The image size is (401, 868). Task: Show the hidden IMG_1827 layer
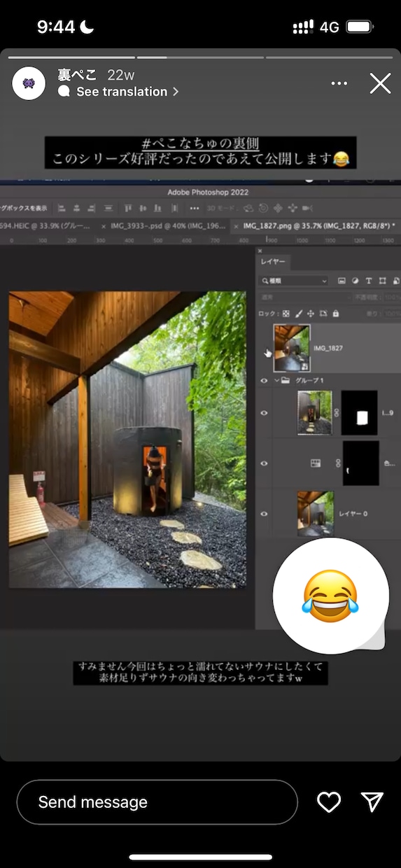pos(265,348)
